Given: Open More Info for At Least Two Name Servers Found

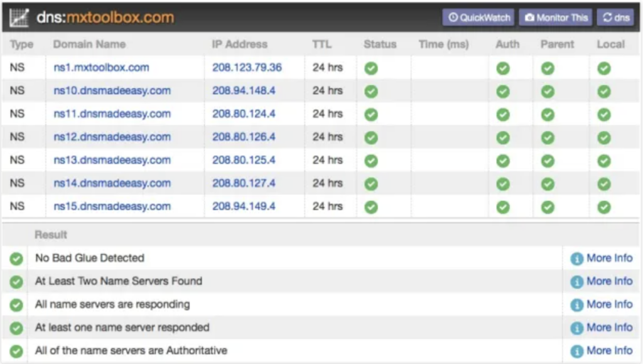Looking at the screenshot, I should [602, 282].
